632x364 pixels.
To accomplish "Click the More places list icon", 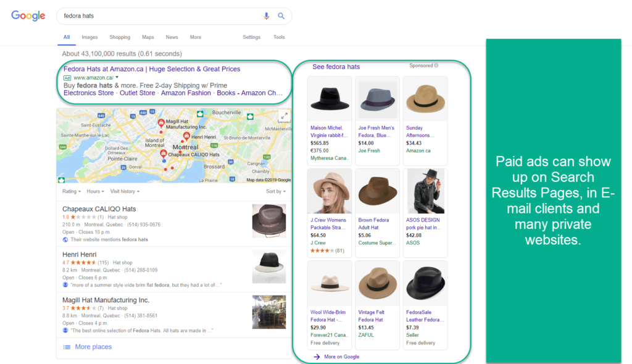I will [67, 347].
